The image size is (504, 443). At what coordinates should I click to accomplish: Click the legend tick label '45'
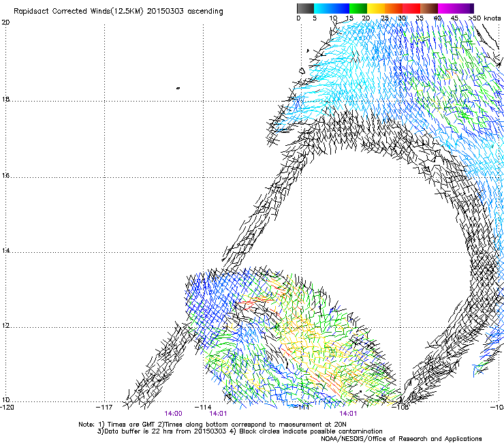click(x=454, y=18)
